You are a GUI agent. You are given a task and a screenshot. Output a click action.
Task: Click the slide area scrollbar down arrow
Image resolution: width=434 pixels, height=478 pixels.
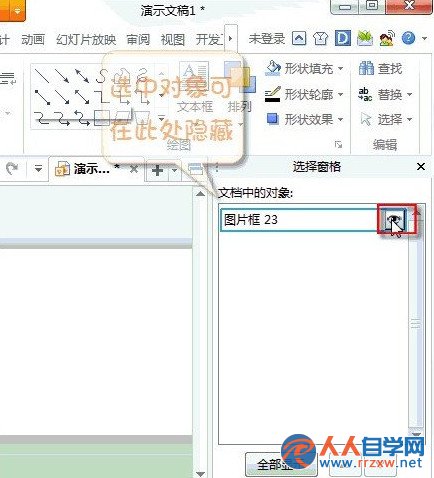(200, 474)
